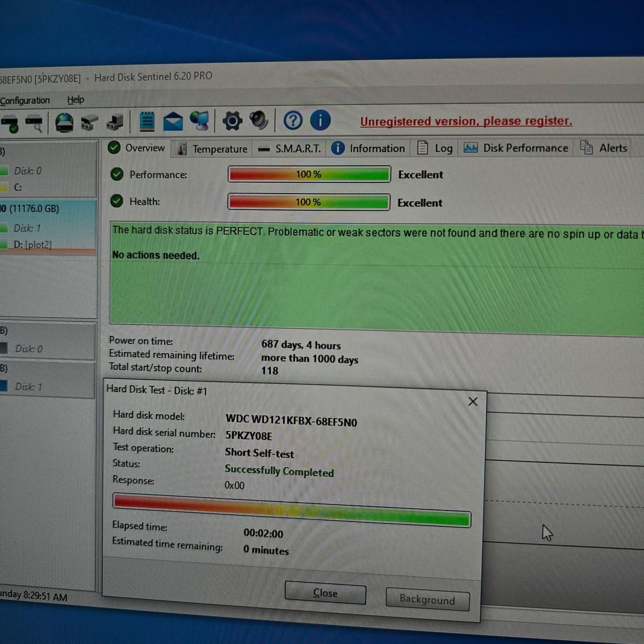Screen dimensions: 644x644
Task: Open the Configuration menu
Action: (x=25, y=101)
